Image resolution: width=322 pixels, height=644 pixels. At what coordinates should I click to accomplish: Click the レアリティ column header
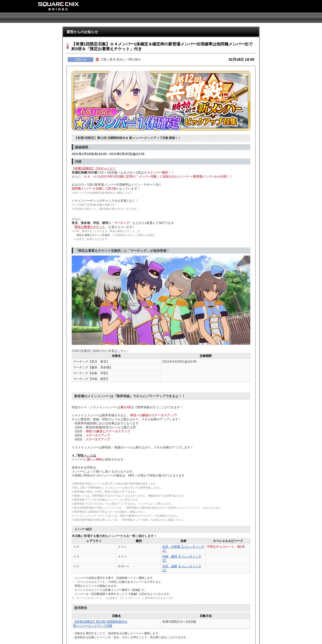(94, 541)
